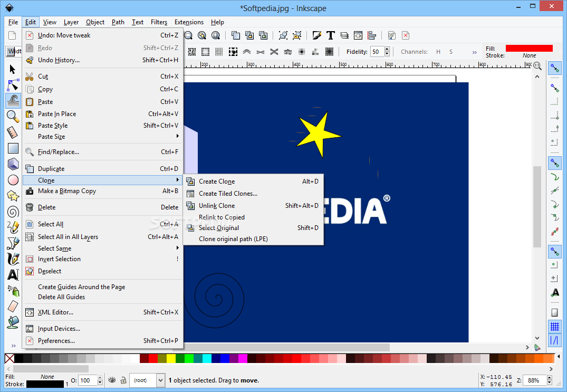Click the red Fill indicator bar
The image size is (567, 392).
coord(529,49)
